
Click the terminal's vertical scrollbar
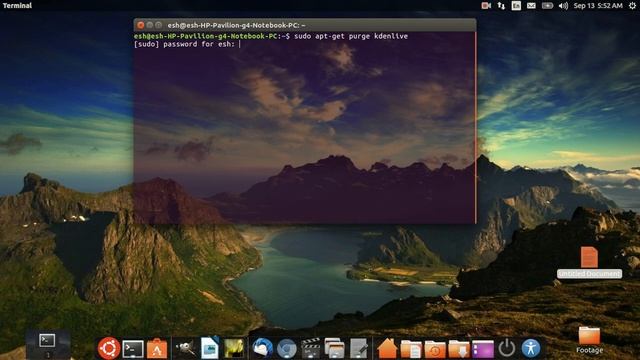click(476, 127)
